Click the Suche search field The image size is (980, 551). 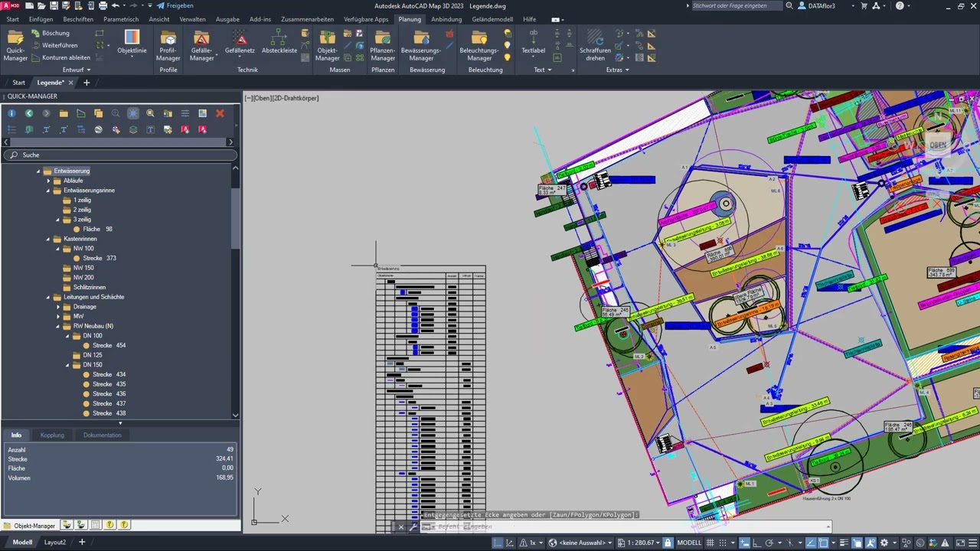121,155
